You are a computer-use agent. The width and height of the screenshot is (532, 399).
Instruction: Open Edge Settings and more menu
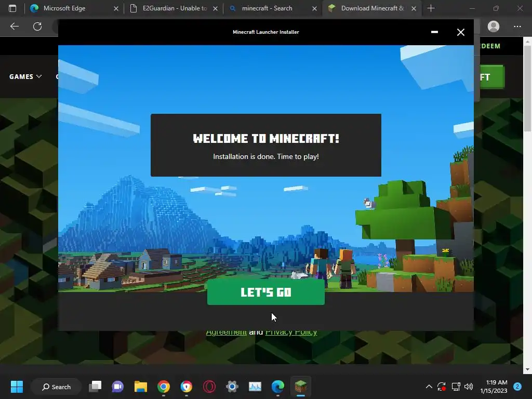pyautogui.click(x=517, y=26)
